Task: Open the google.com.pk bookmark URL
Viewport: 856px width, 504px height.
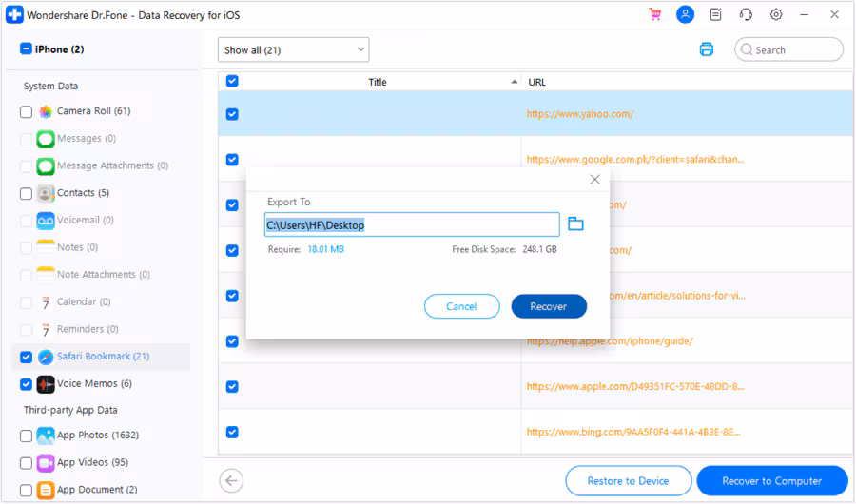Action: [635, 160]
